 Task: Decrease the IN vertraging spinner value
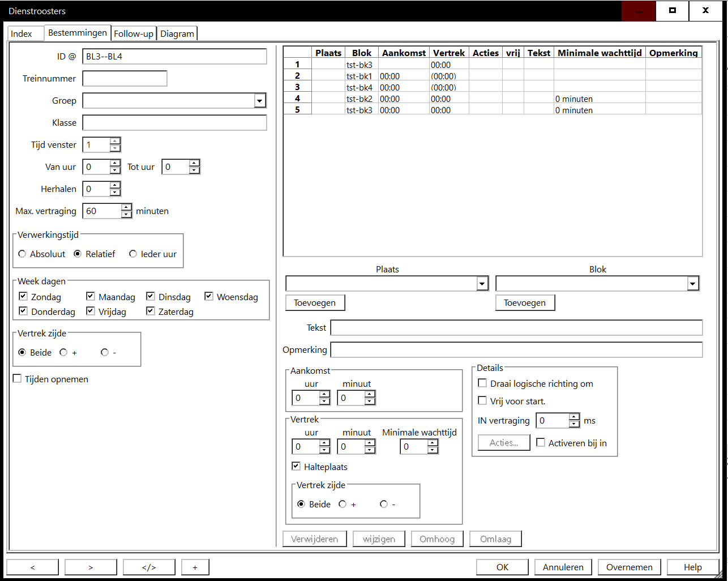pyautogui.click(x=574, y=424)
